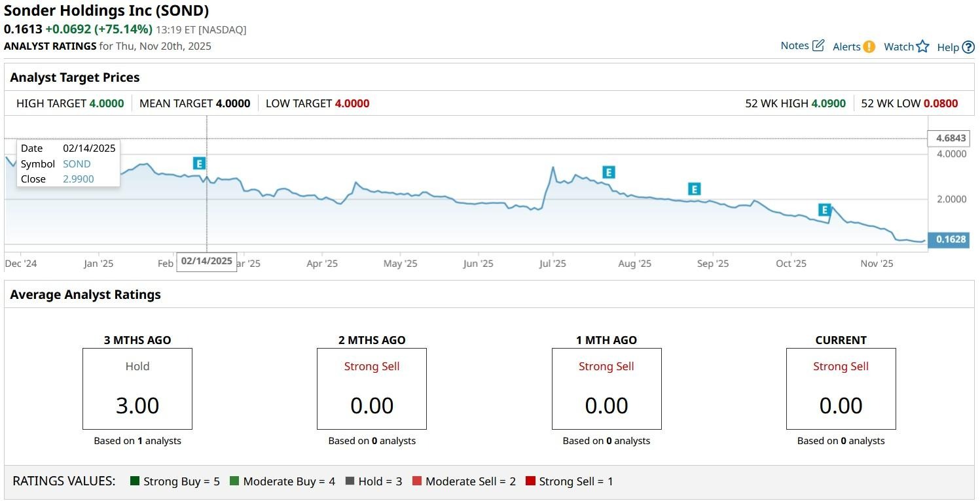The width and height of the screenshot is (980, 501).
Task: Select the 3 MTHS AGO Hold rating box
Action: (x=137, y=389)
